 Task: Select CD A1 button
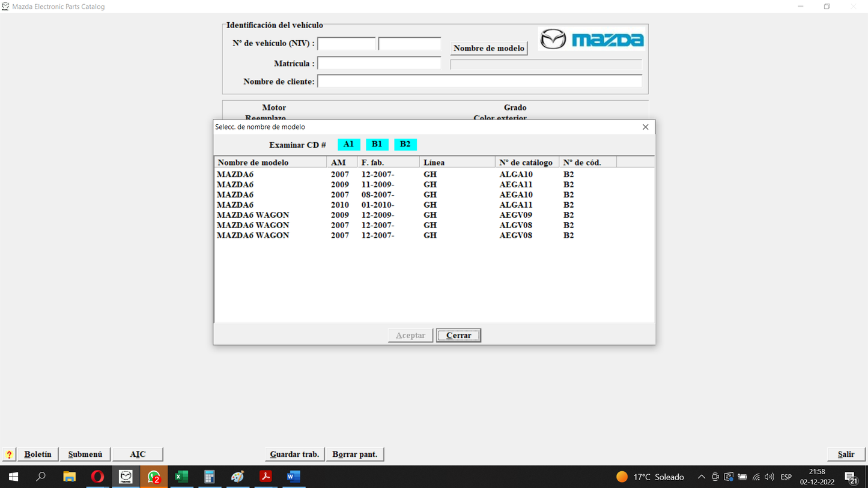click(349, 144)
